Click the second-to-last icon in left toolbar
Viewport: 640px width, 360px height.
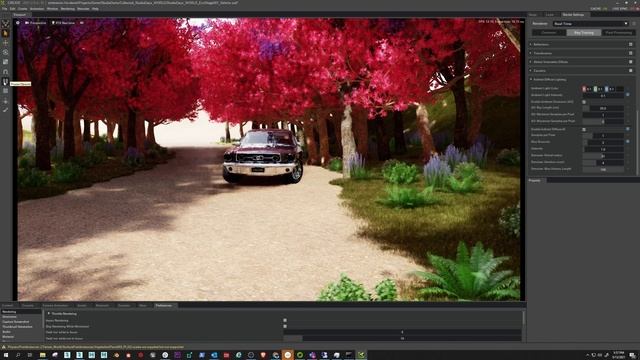pos(5,101)
